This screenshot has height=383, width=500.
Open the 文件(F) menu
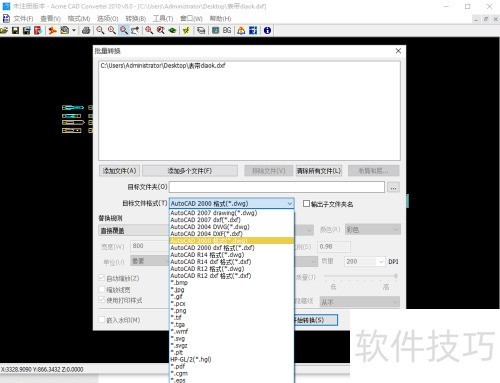point(23,19)
